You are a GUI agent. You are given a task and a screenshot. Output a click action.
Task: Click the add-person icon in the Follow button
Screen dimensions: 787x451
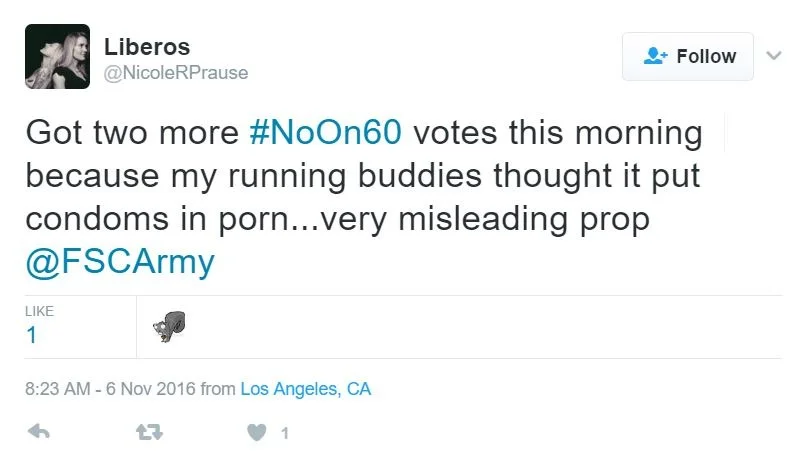[655, 56]
